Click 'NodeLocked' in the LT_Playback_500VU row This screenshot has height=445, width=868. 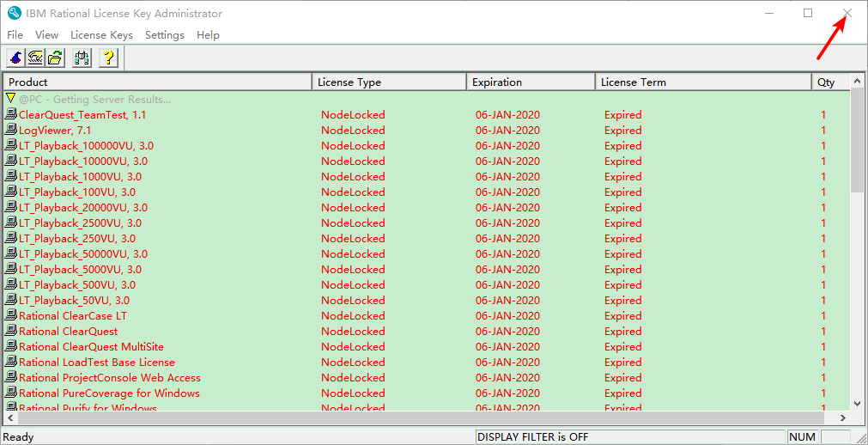pos(353,285)
